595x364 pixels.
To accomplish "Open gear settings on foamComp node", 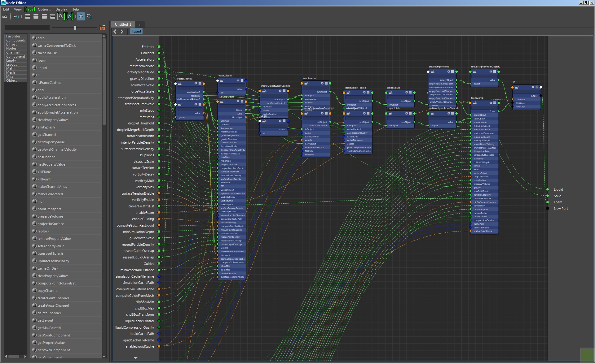I will tap(491, 103).
